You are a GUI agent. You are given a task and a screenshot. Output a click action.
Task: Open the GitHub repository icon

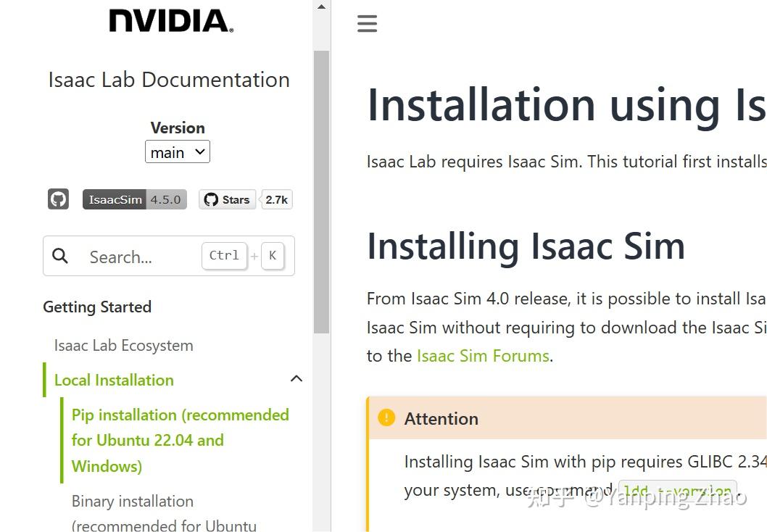[x=58, y=199]
